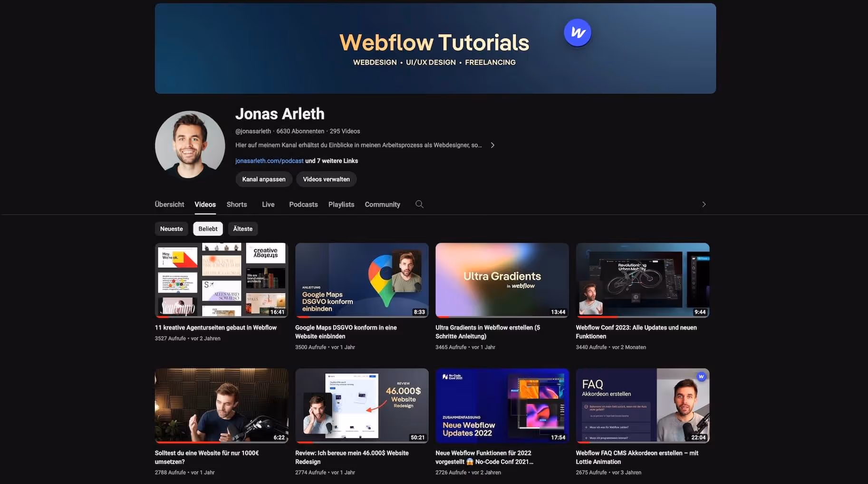Screen dimensions: 868x484
Task: Switch to the Playlists tab
Action: 341,204
